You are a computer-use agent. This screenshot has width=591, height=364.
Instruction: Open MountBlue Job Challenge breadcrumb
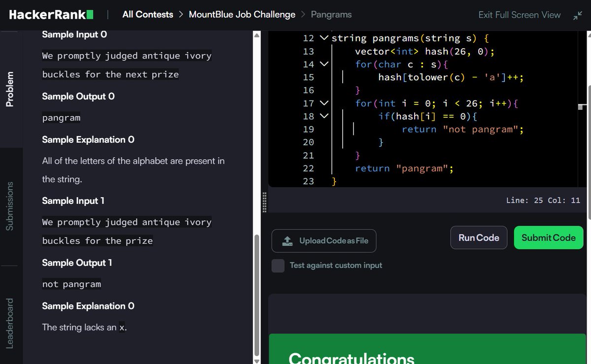pos(242,15)
